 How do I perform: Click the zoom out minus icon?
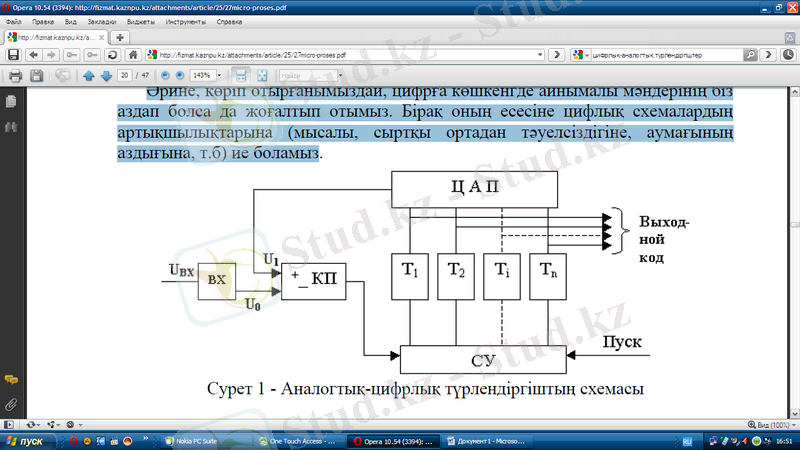(x=164, y=75)
